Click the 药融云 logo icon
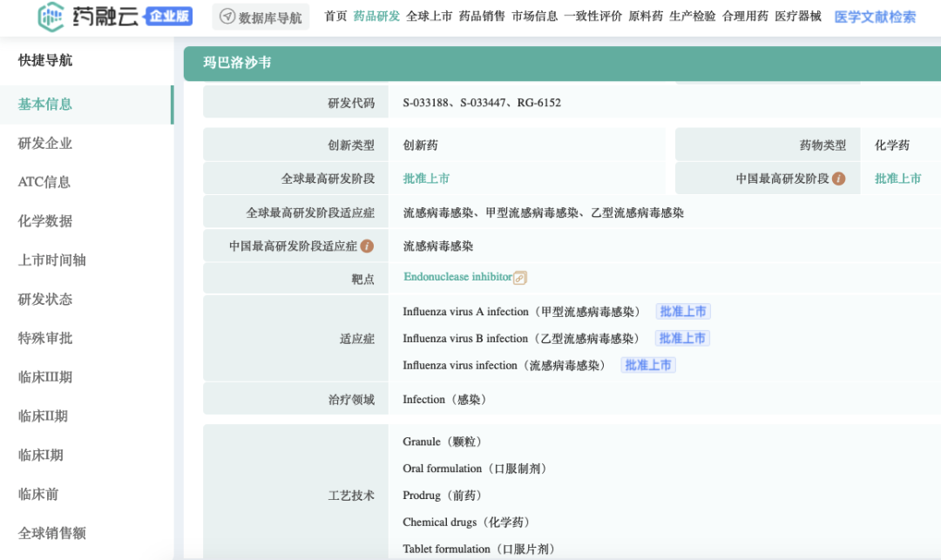 [51, 16]
